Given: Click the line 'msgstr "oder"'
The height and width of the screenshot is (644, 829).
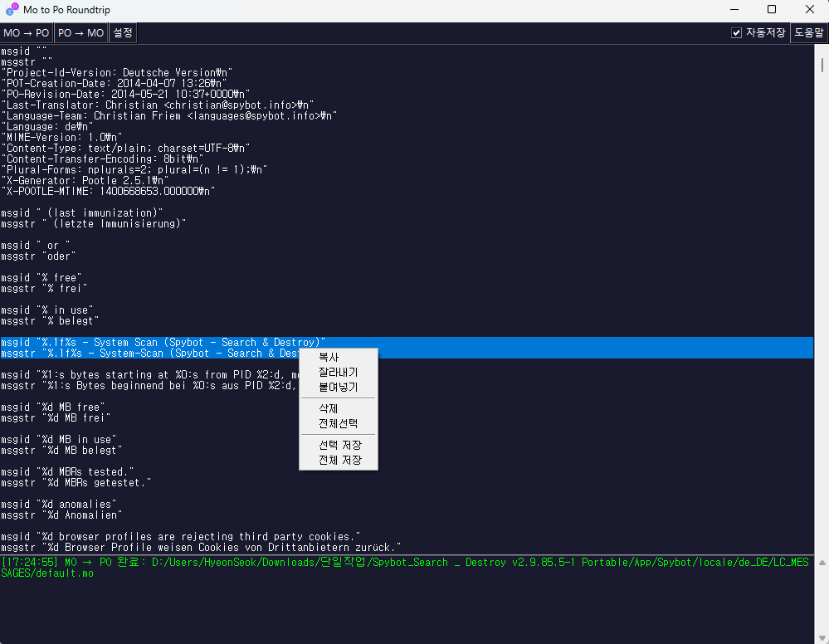Looking at the screenshot, I should coord(38,256).
